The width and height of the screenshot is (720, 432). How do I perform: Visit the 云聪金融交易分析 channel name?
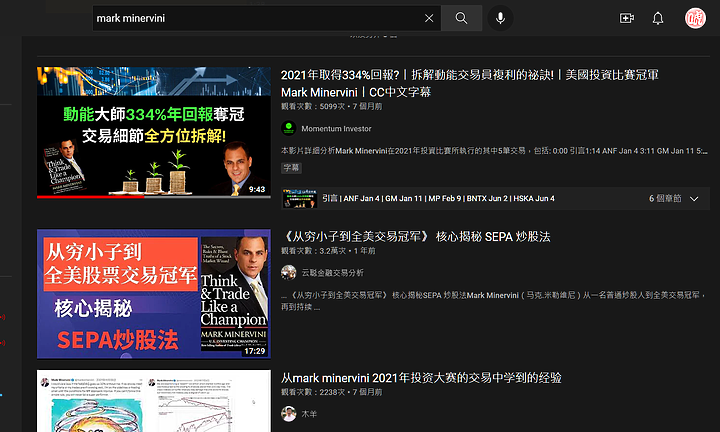[x=332, y=273]
